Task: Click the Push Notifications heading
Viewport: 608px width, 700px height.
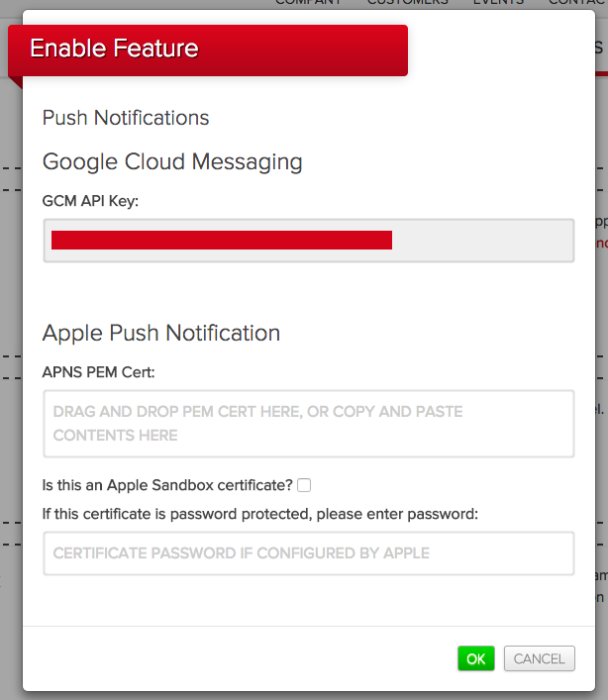Action: click(x=126, y=118)
